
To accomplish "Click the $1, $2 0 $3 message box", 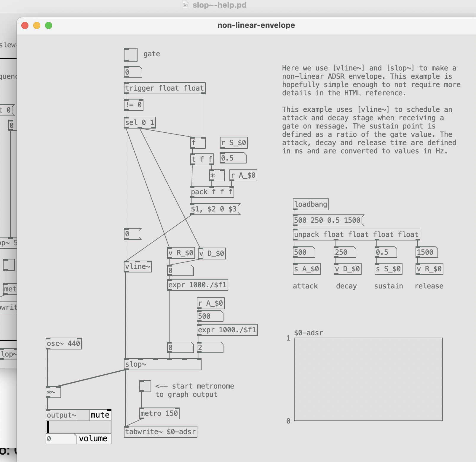I will (x=215, y=209).
